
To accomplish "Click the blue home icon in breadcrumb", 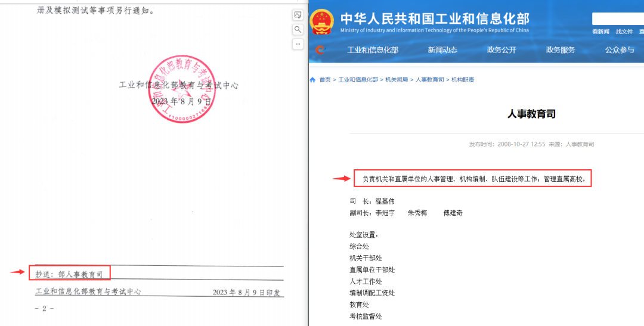I will click(x=313, y=80).
